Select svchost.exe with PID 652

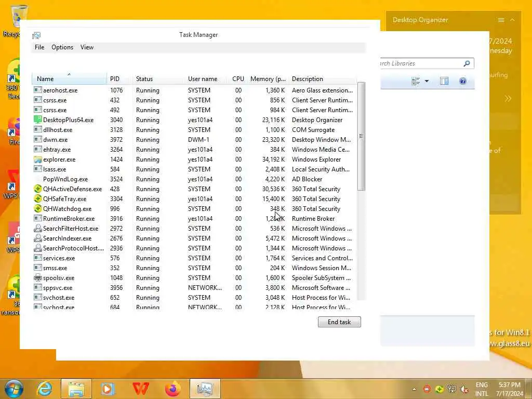coord(194,298)
